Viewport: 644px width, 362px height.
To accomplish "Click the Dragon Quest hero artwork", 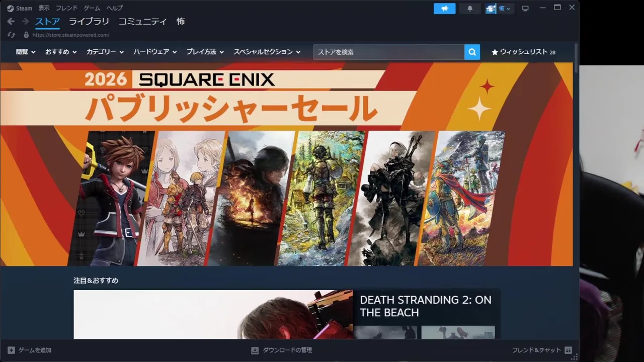I will 460,198.
